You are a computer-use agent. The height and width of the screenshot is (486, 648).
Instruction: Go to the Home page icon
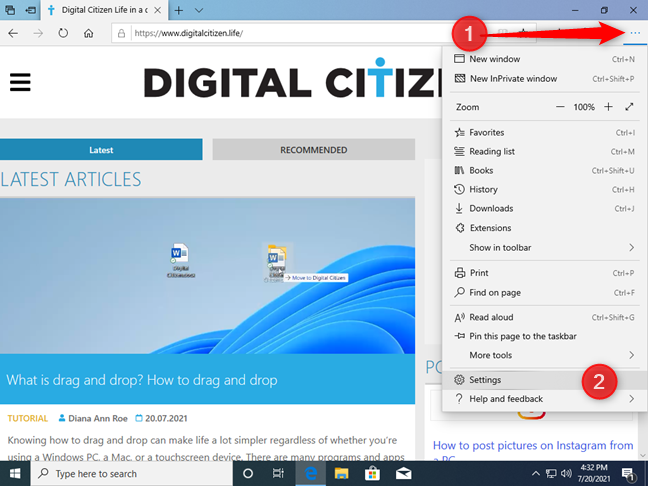coord(88,33)
